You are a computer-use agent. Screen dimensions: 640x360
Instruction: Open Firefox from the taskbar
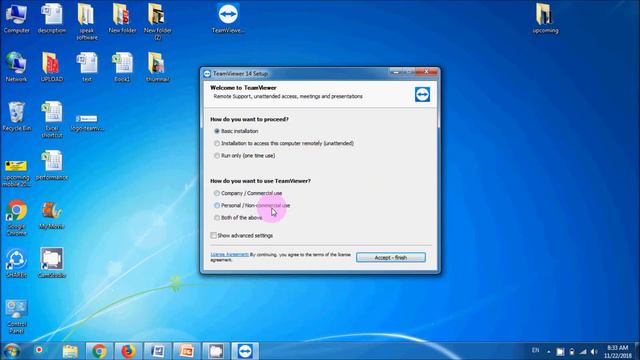click(x=128, y=351)
